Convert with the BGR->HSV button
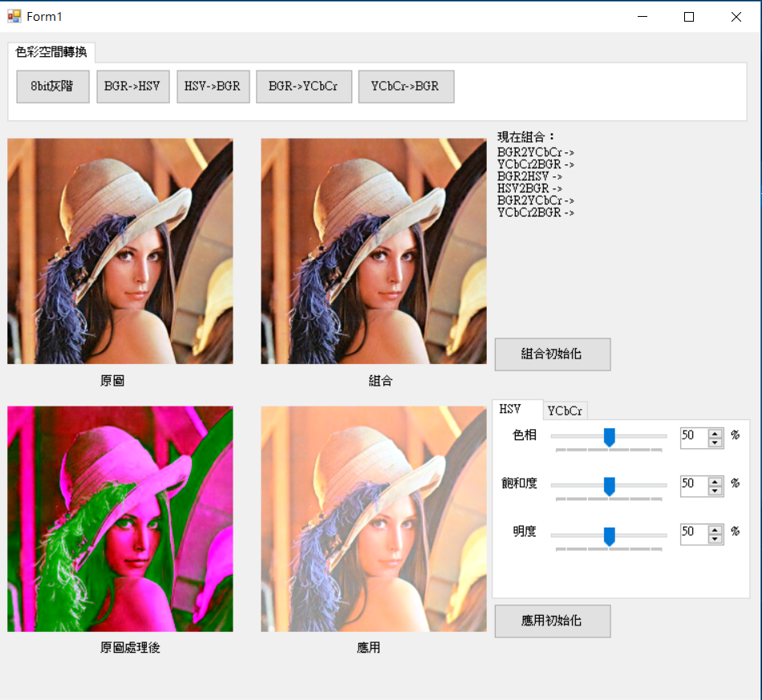The height and width of the screenshot is (700, 762). [133, 87]
